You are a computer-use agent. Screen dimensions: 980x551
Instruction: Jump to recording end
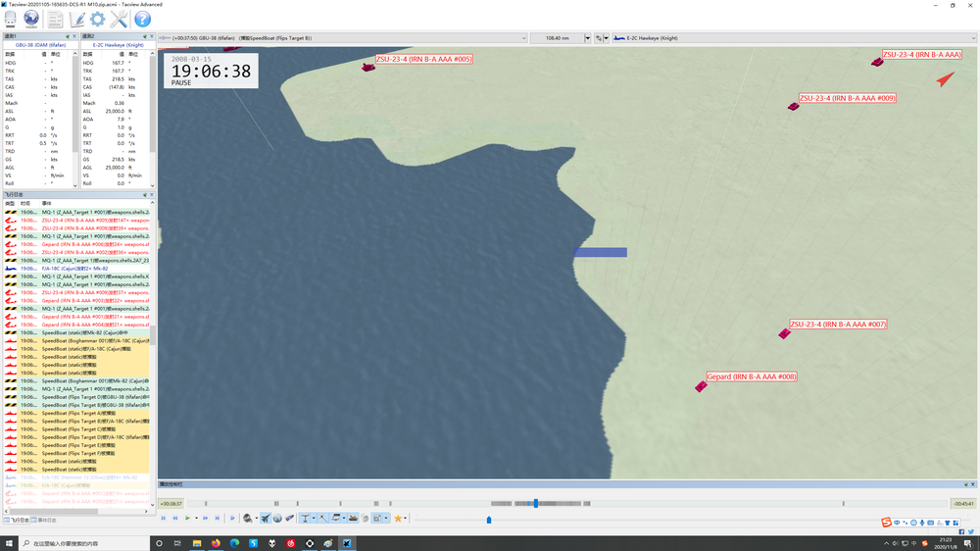coord(218,518)
